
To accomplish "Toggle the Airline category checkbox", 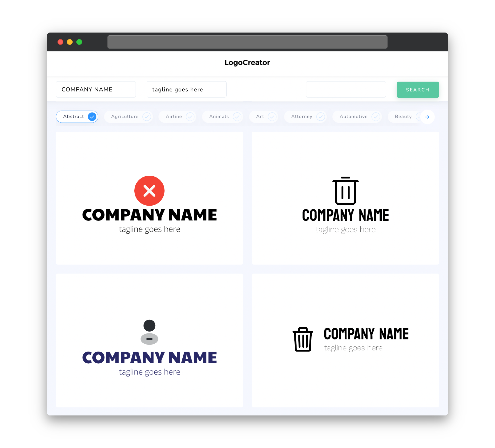I will coord(190,116).
